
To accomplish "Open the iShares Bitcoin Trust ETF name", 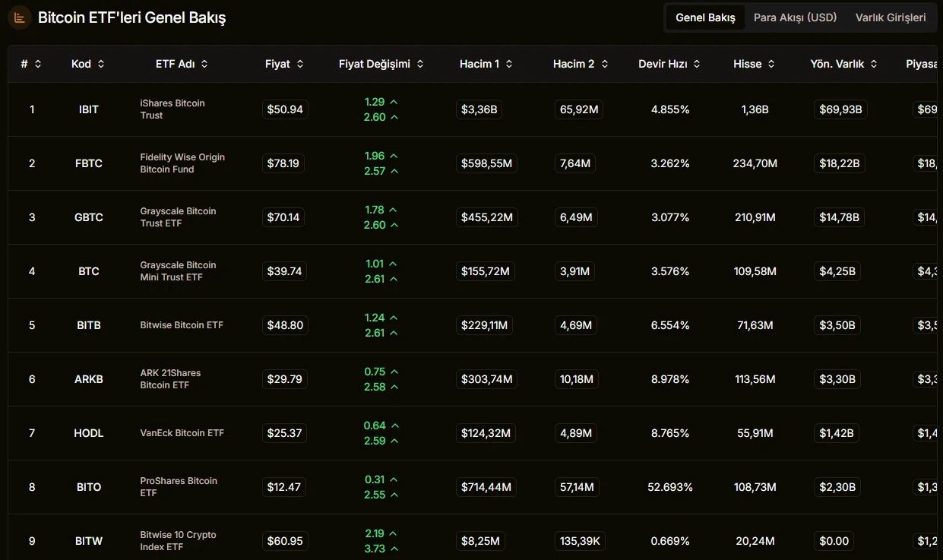I will [x=172, y=109].
